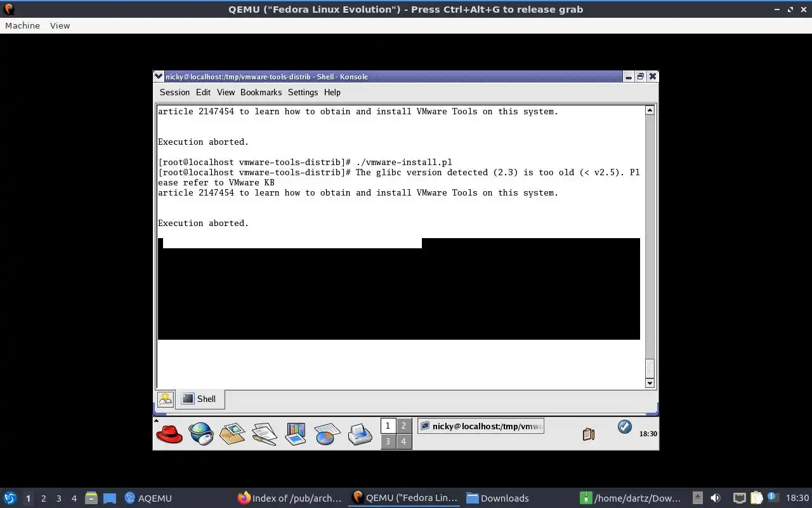Switch to host workspace 1
The width and height of the screenshot is (812, 508).
(x=28, y=498)
